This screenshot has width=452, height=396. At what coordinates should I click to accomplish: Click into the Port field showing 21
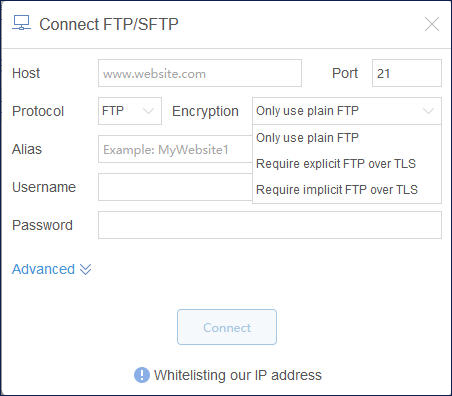click(x=407, y=73)
